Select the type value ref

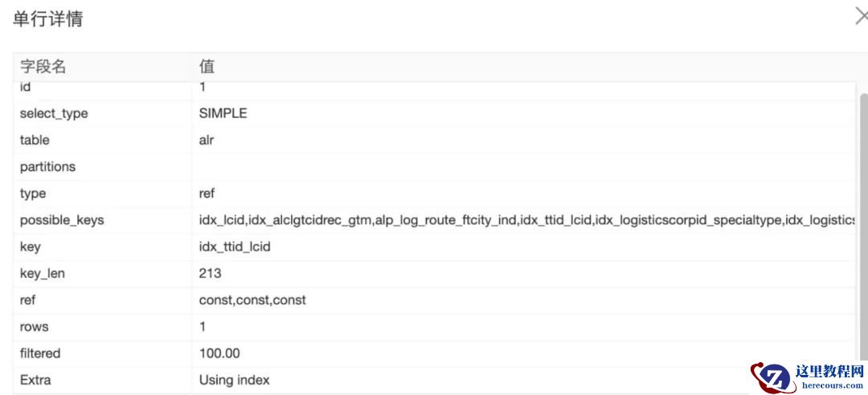click(207, 193)
